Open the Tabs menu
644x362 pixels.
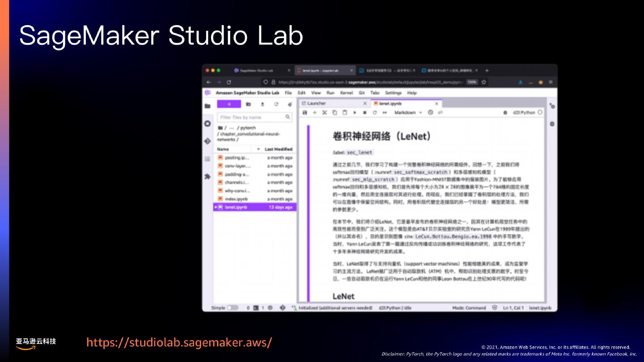(x=375, y=93)
